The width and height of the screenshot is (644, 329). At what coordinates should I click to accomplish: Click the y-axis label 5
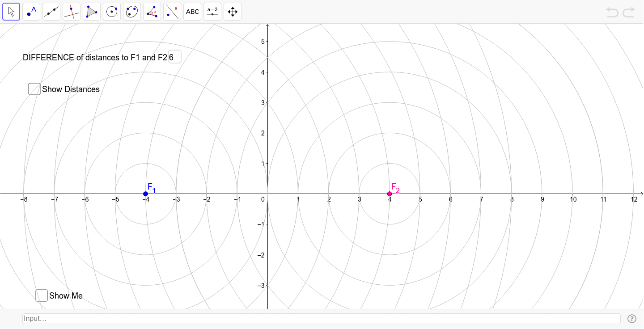coord(263,42)
